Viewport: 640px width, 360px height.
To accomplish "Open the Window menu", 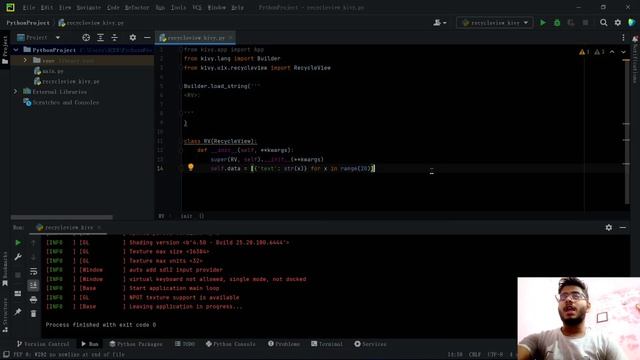I will pyautogui.click(x=216, y=7).
